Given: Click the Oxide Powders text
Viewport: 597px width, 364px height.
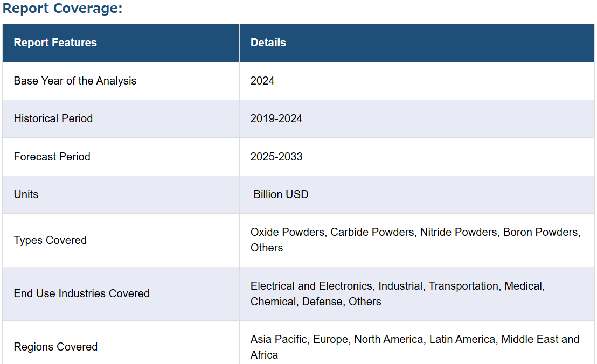Looking at the screenshot, I should point(288,232).
